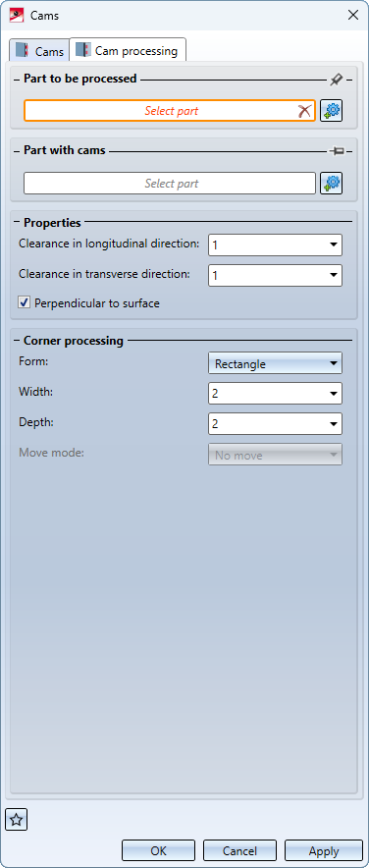The image size is (369, 868).
Task: Confirm with the OK button
Action: 159,851
